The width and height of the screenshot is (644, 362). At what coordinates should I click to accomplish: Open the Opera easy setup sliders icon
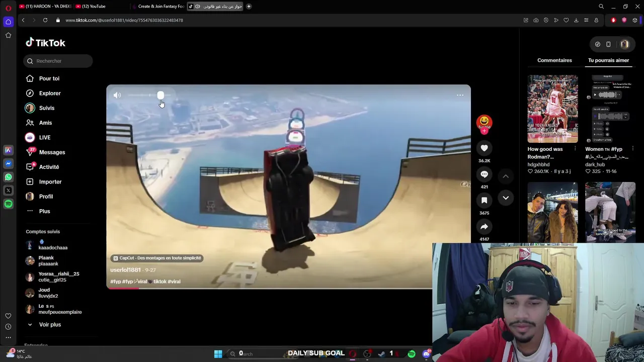point(586,20)
